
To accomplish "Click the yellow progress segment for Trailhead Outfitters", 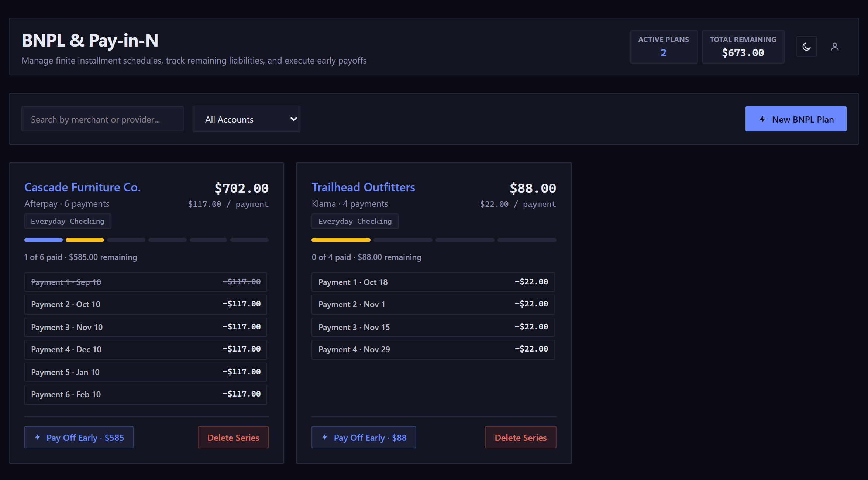I will pos(341,240).
